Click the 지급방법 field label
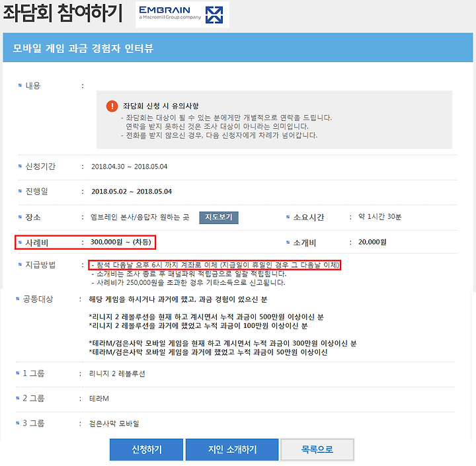Screen dimensions: 476x466 tap(40, 264)
